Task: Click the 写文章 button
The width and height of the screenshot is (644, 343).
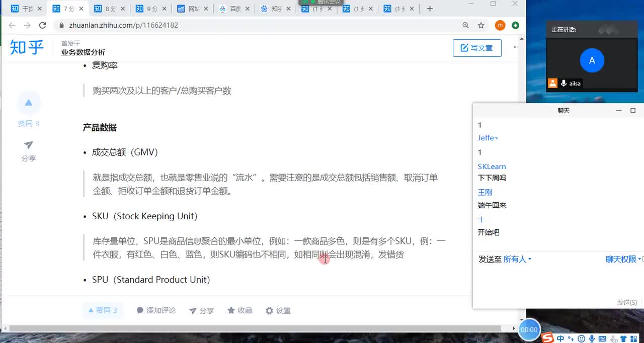Action: (477, 48)
